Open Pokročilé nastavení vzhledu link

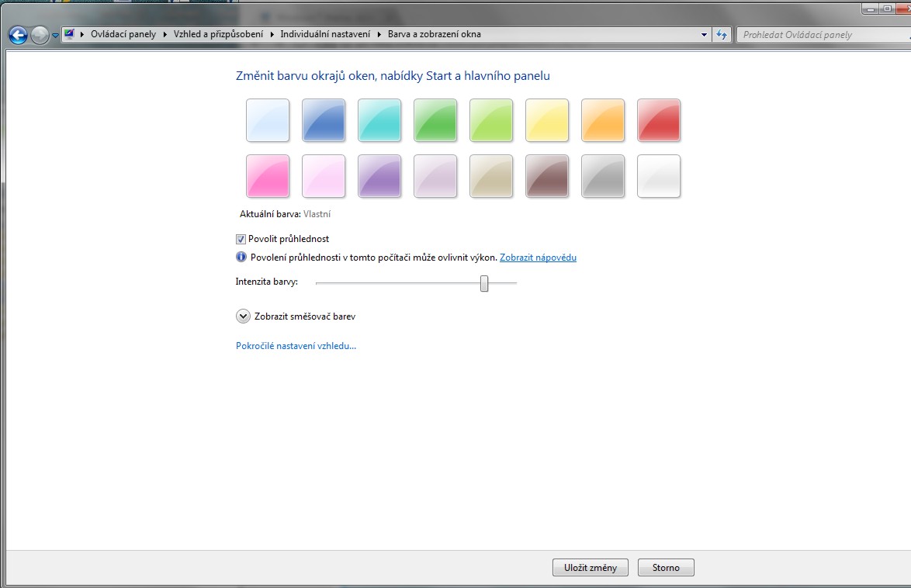pos(296,346)
